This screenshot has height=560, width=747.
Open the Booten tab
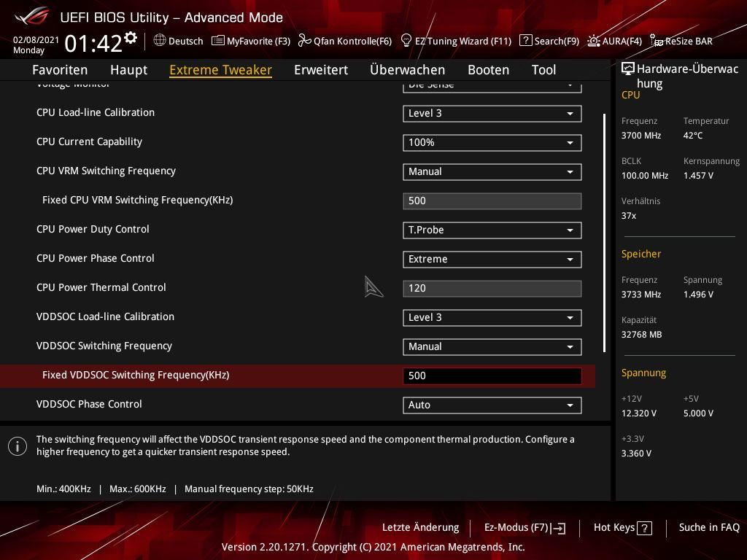(488, 70)
